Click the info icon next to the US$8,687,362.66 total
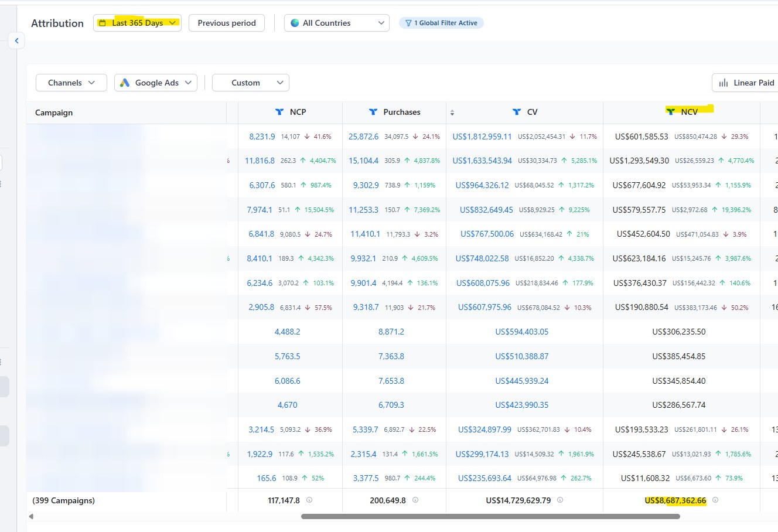 [715, 500]
